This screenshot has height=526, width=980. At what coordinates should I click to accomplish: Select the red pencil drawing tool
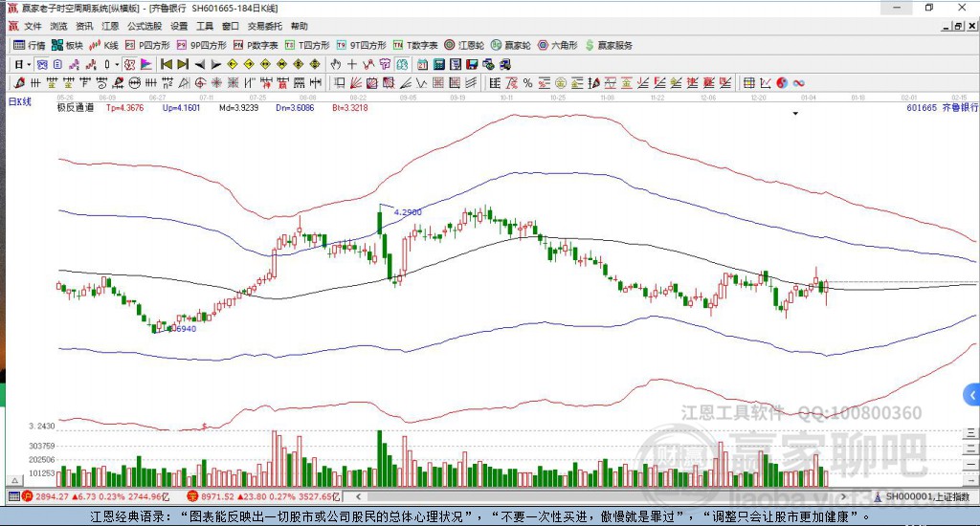tap(19, 83)
